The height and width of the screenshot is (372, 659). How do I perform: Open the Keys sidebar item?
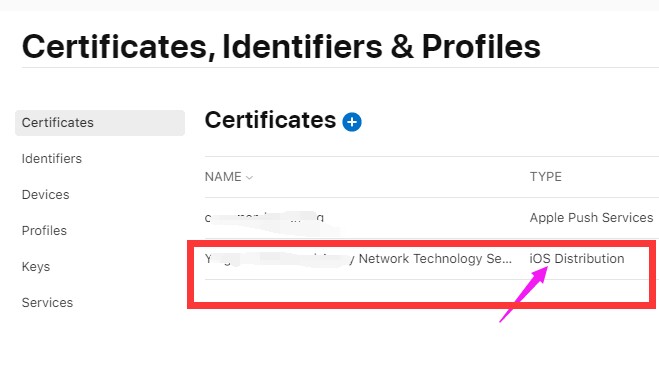click(x=36, y=266)
